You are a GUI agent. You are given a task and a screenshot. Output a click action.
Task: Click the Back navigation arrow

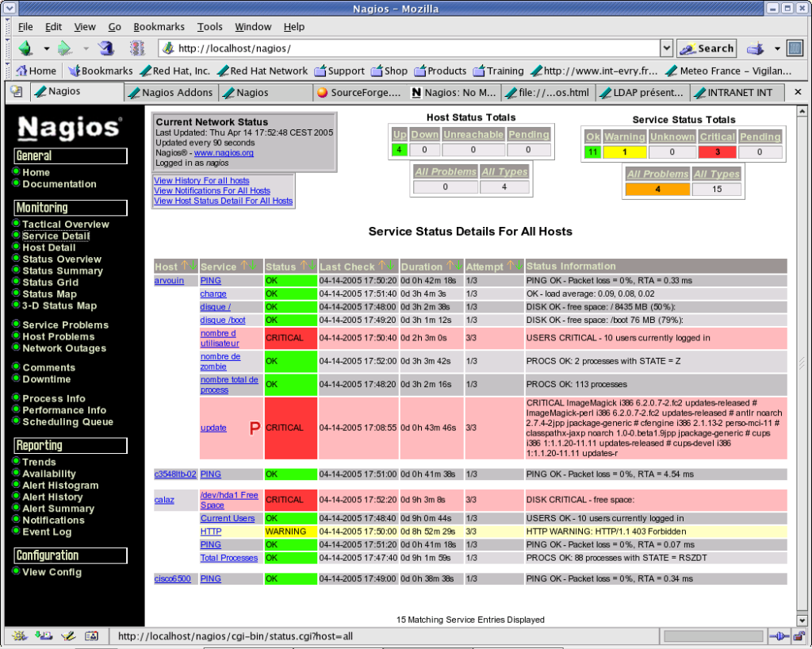pos(25,48)
